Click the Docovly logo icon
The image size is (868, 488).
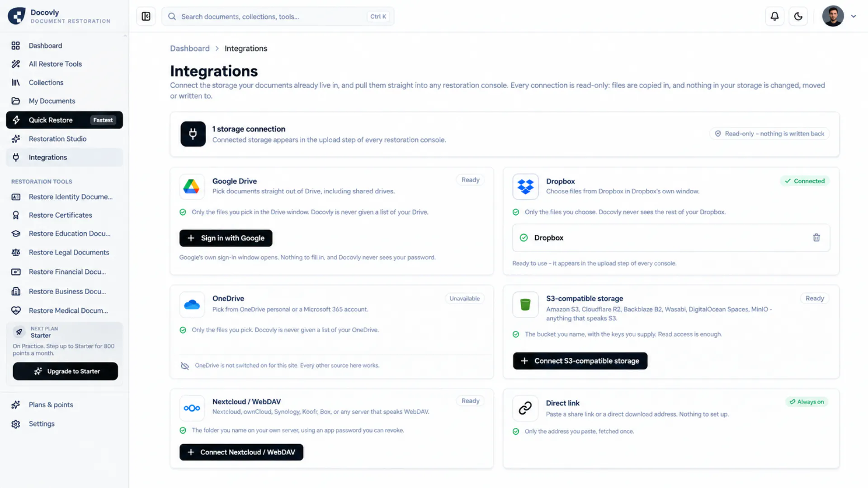(17, 16)
